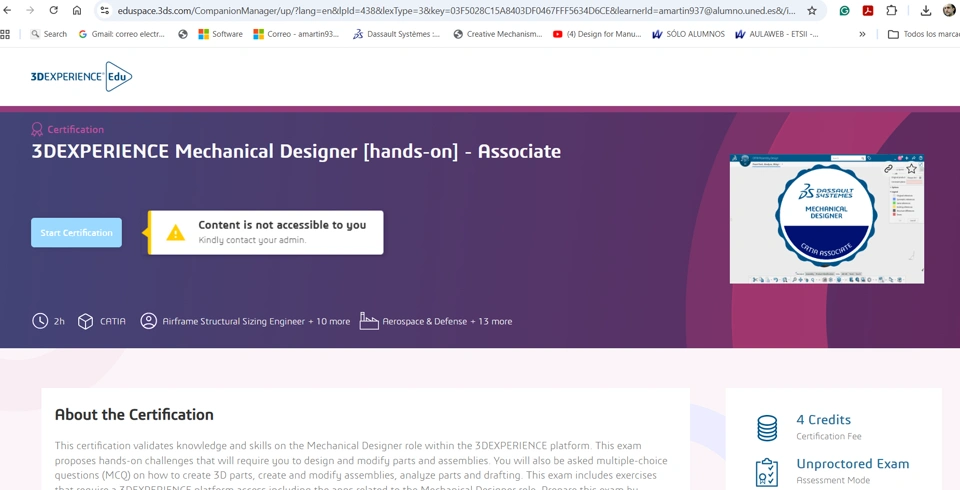The height and width of the screenshot is (490, 960).
Task: Click the Start Certification button
Action: coord(77,233)
